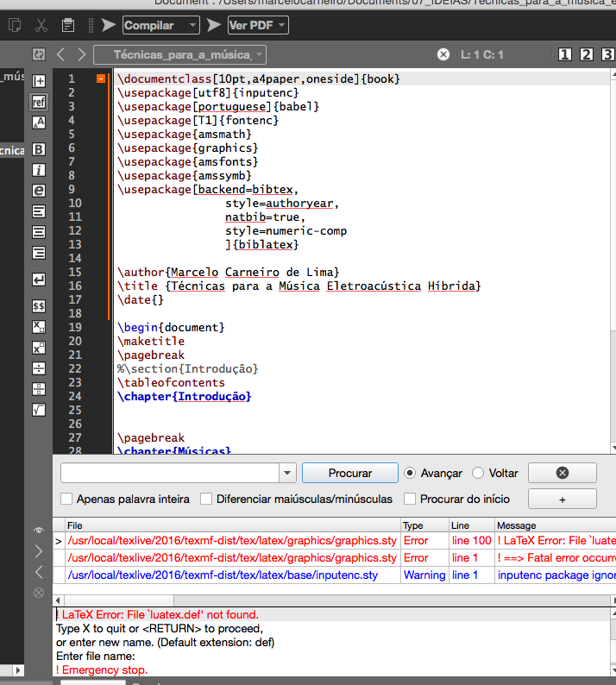Viewport: 616px width, 685px height.
Task: Insert division symbol icon
Action: [x=39, y=368]
